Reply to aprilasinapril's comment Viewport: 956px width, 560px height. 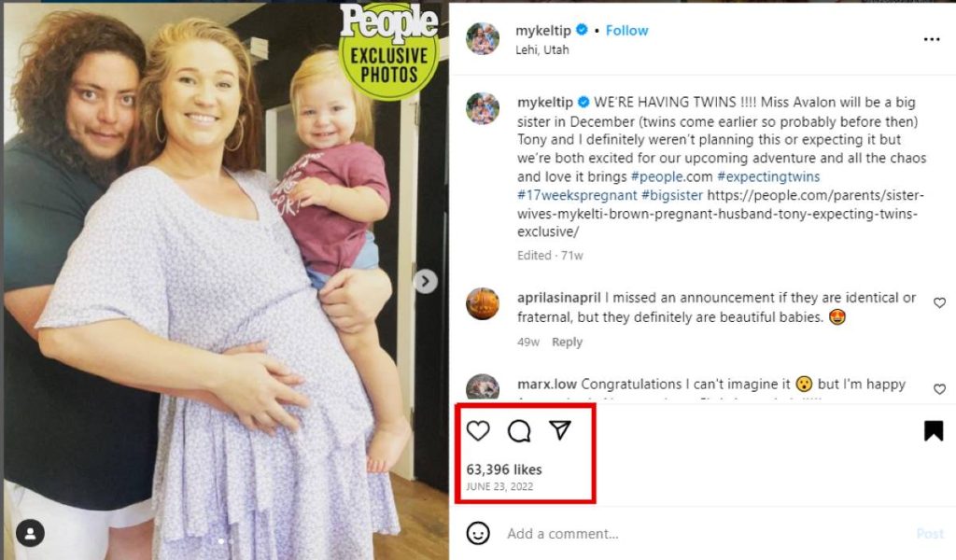[567, 342]
